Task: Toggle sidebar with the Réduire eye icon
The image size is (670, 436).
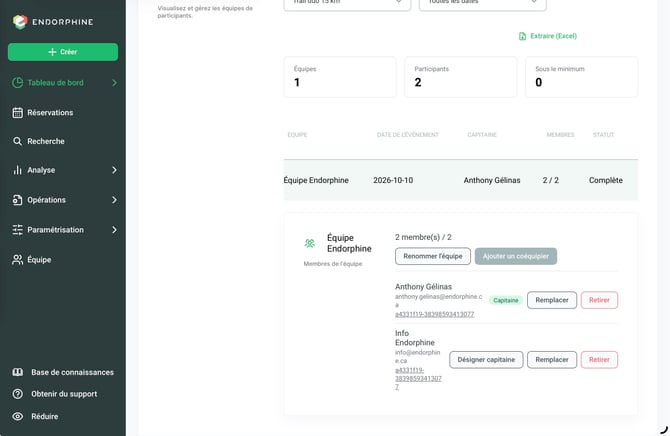Action: 18,416
